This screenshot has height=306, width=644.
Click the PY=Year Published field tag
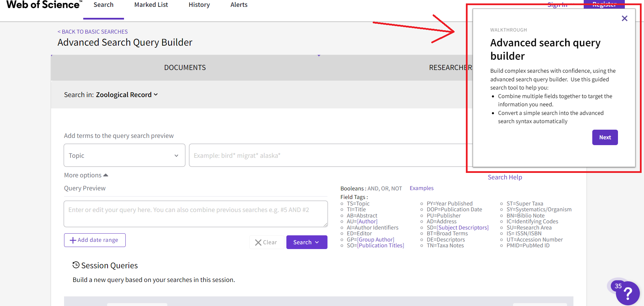click(x=449, y=203)
